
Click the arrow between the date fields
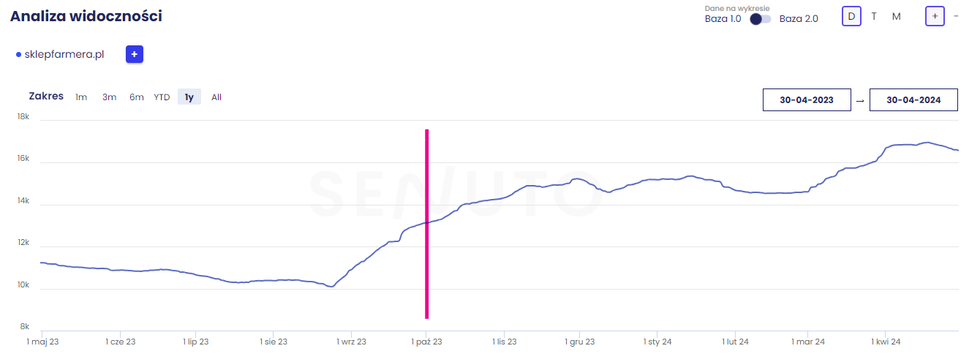860,100
